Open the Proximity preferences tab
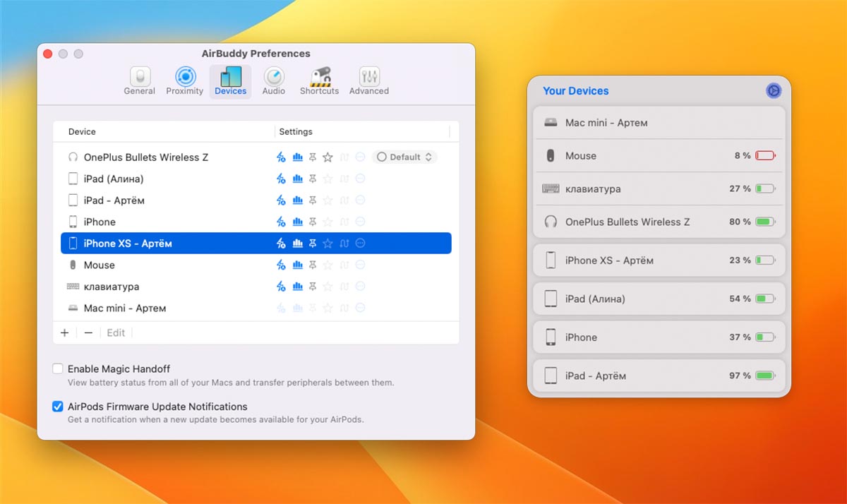 (185, 81)
